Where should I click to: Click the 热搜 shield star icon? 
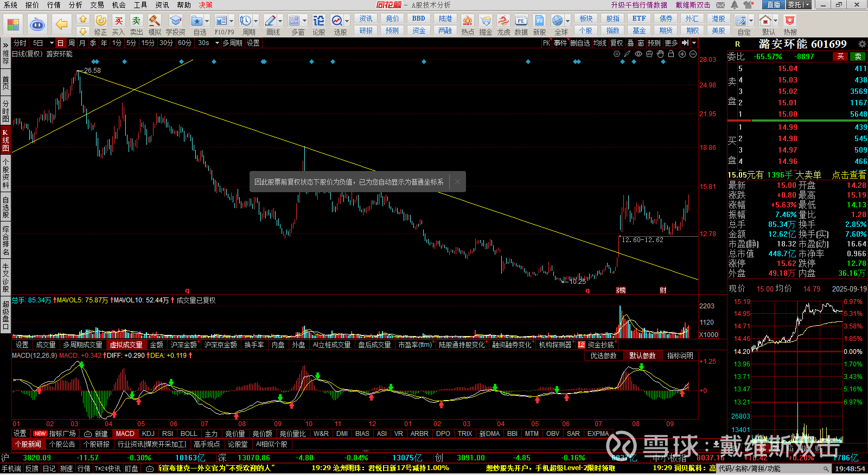click(x=790, y=21)
